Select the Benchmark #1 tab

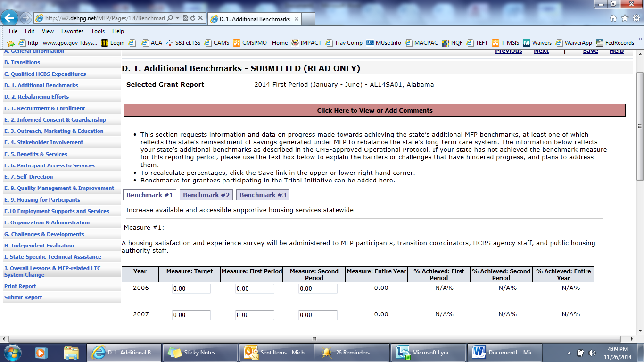150,195
